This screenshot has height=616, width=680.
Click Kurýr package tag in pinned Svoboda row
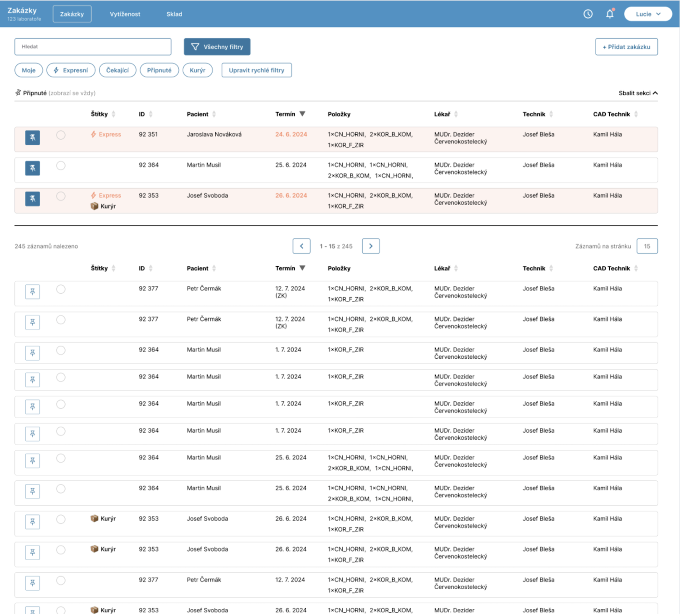click(x=103, y=206)
